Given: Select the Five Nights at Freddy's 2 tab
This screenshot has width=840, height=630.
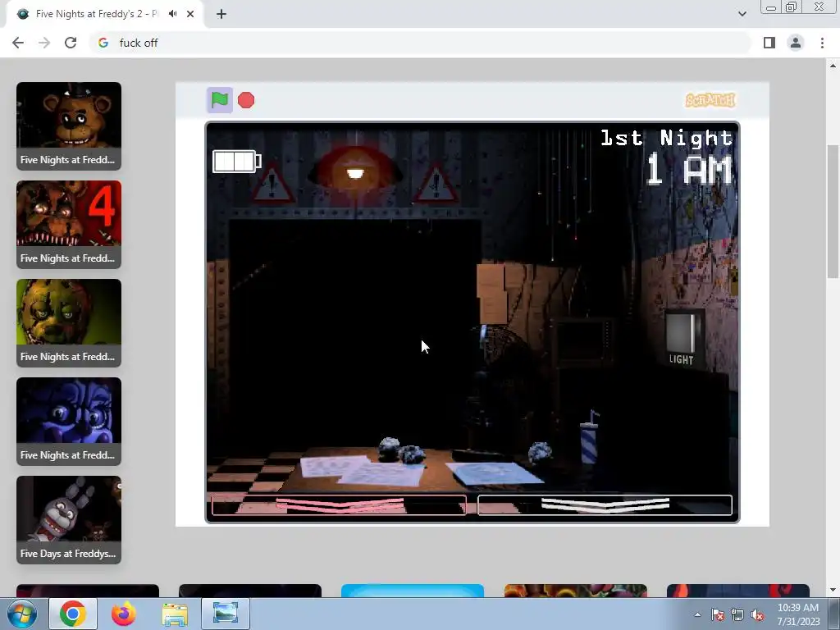Looking at the screenshot, I should [x=97, y=14].
